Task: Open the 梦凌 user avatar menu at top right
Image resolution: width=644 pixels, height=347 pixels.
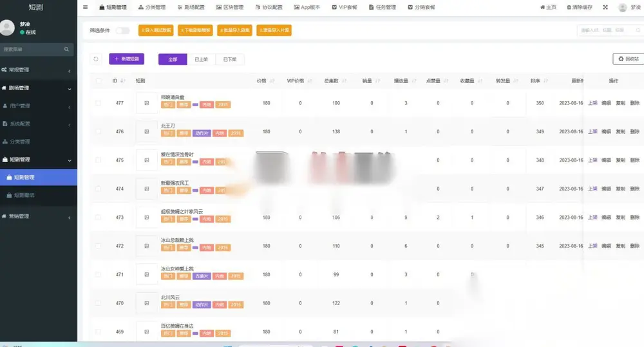Action: coord(629,7)
